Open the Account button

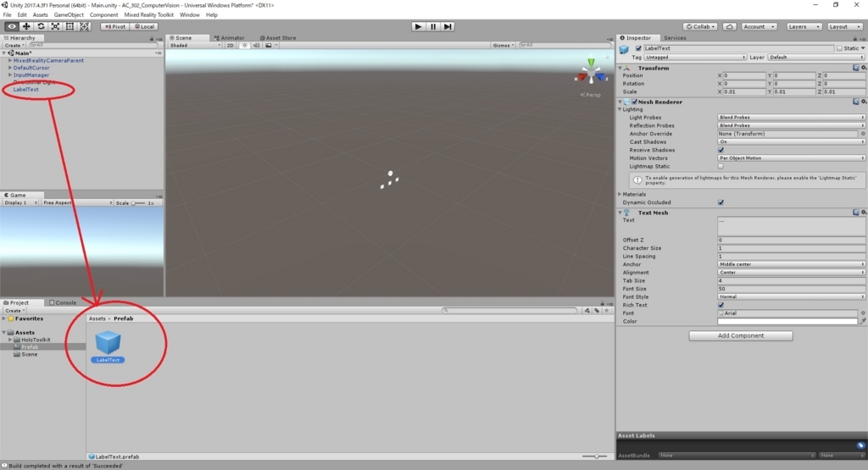(x=759, y=26)
